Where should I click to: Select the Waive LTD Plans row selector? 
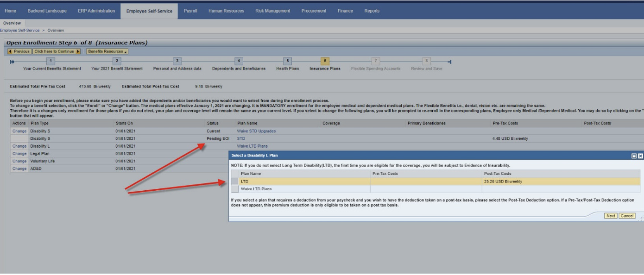point(235,189)
